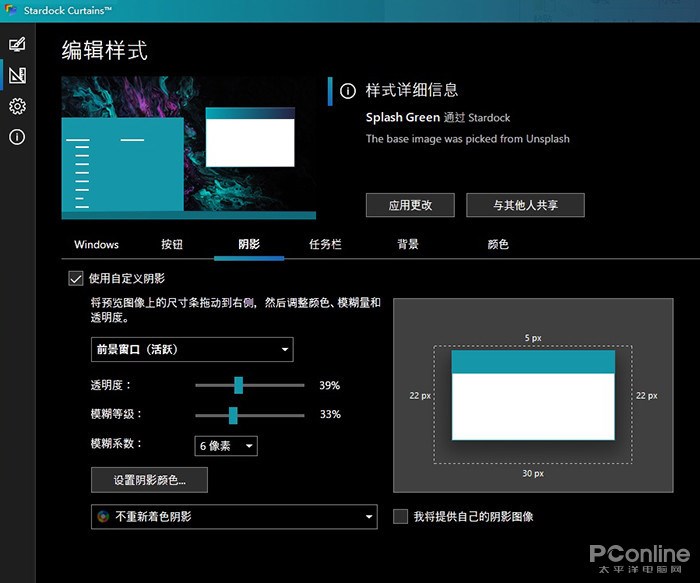Open the edit style ruler sidebar icon
The width and height of the screenshot is (700, 583).
[17, 75]
